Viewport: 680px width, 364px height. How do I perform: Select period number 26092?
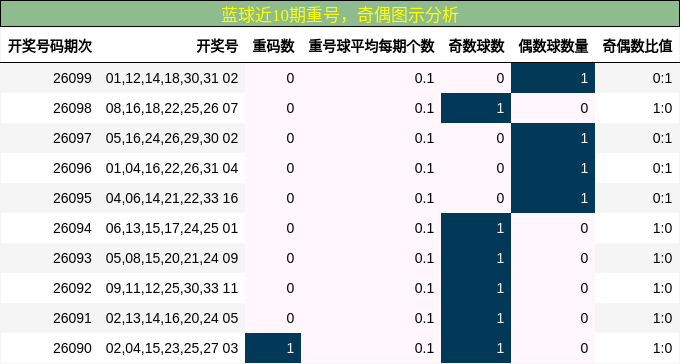click(72, 288)
